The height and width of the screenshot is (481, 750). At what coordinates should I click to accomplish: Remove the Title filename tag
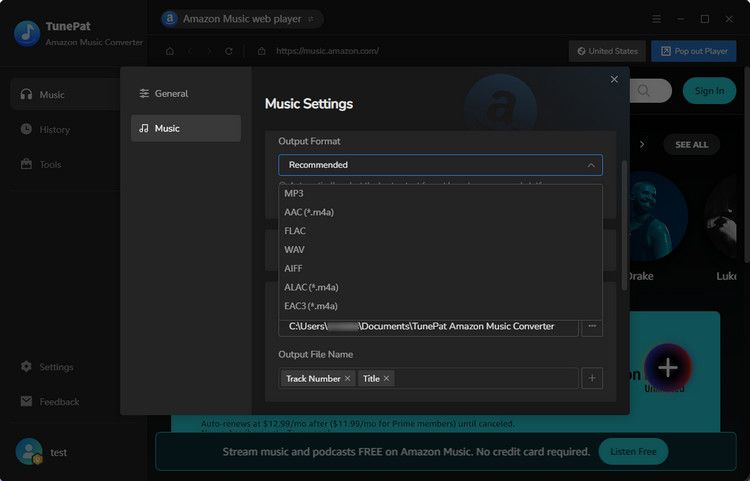[386, 378]
